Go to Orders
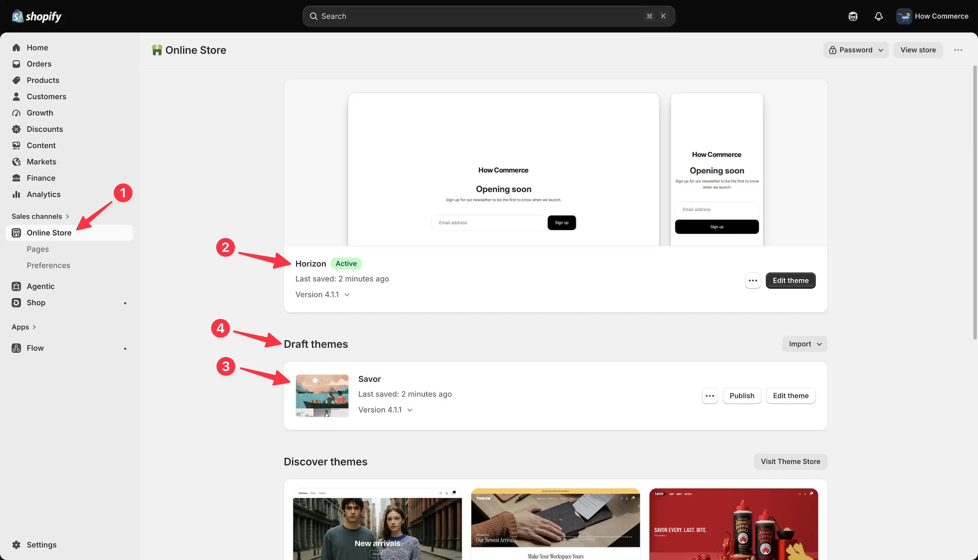This screenshot has width=978, height=560. (70, 64)
